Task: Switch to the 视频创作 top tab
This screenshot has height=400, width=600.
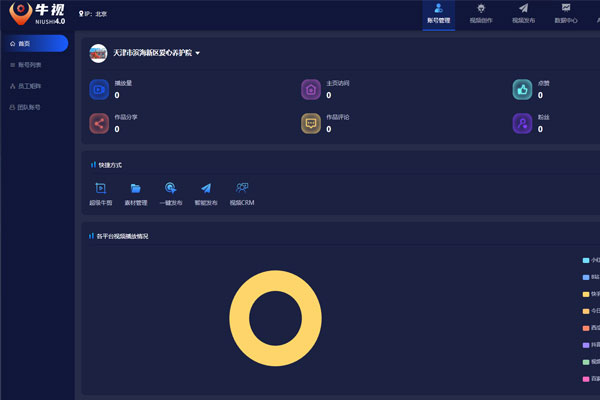Action: (x=482, y=13)
